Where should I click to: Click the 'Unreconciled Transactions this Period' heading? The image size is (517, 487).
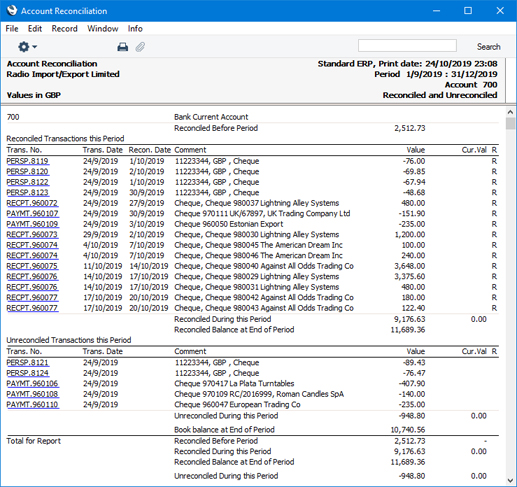click(x=69, y=340)
